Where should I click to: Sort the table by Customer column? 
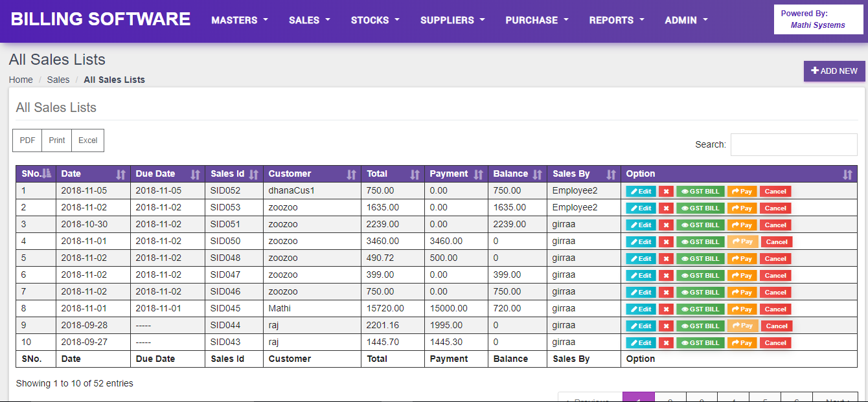(352, 173)
